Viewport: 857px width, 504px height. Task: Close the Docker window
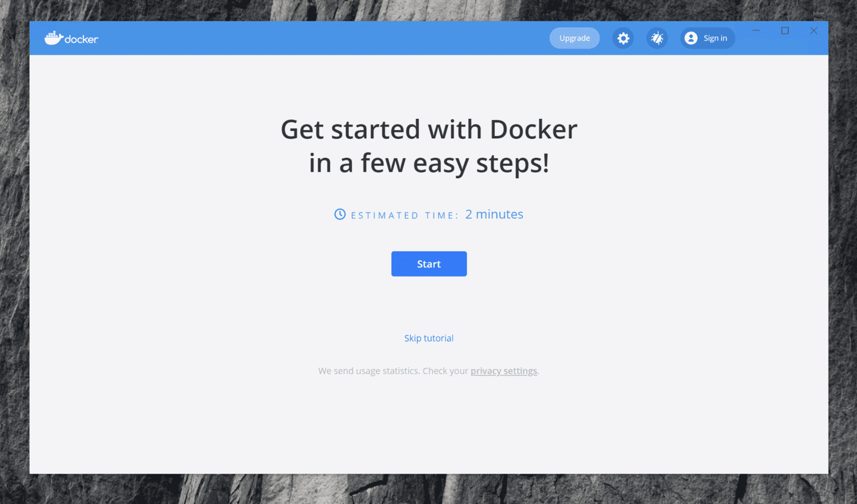pyautogui.click(x=814, y=30)
